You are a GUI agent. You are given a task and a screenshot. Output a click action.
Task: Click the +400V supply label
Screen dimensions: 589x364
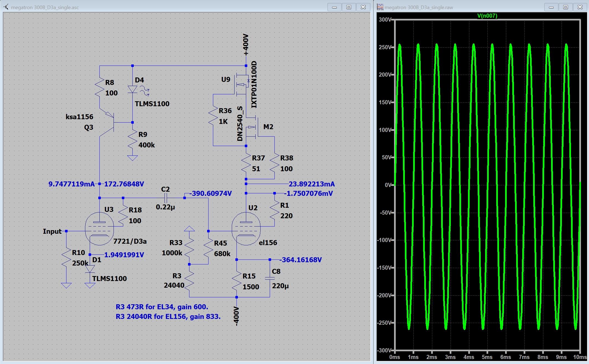click(x=245, y=45)
